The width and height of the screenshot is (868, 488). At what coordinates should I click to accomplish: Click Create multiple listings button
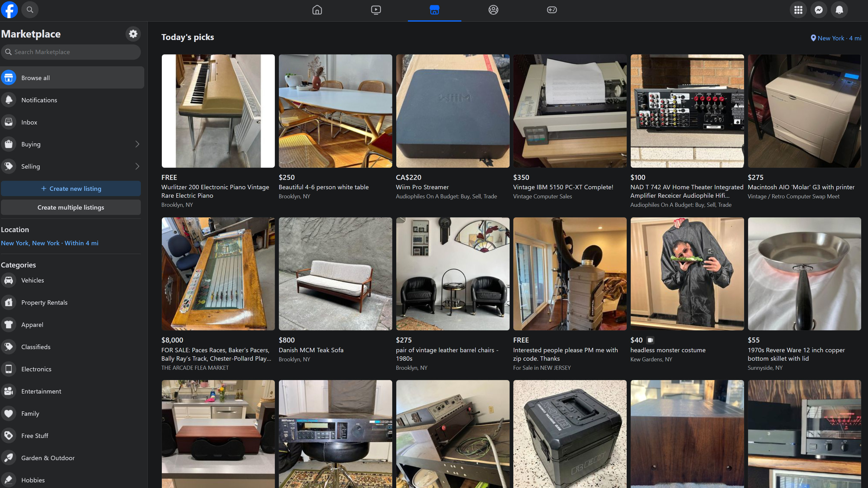pos(71,207)
